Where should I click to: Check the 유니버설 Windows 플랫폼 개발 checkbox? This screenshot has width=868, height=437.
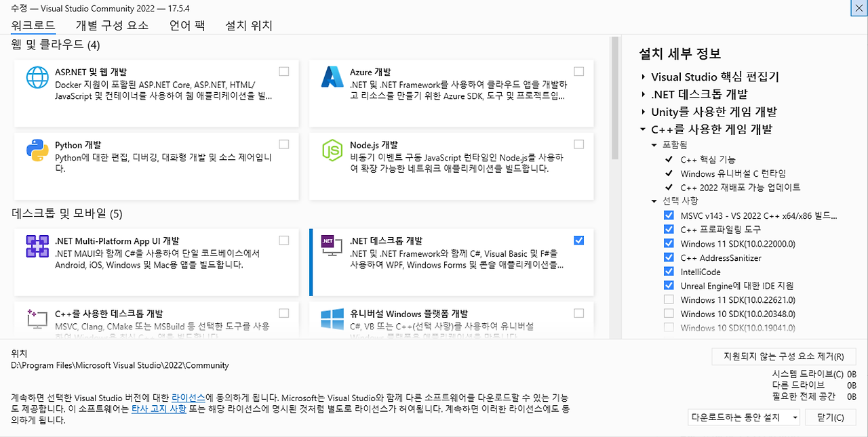578,313
